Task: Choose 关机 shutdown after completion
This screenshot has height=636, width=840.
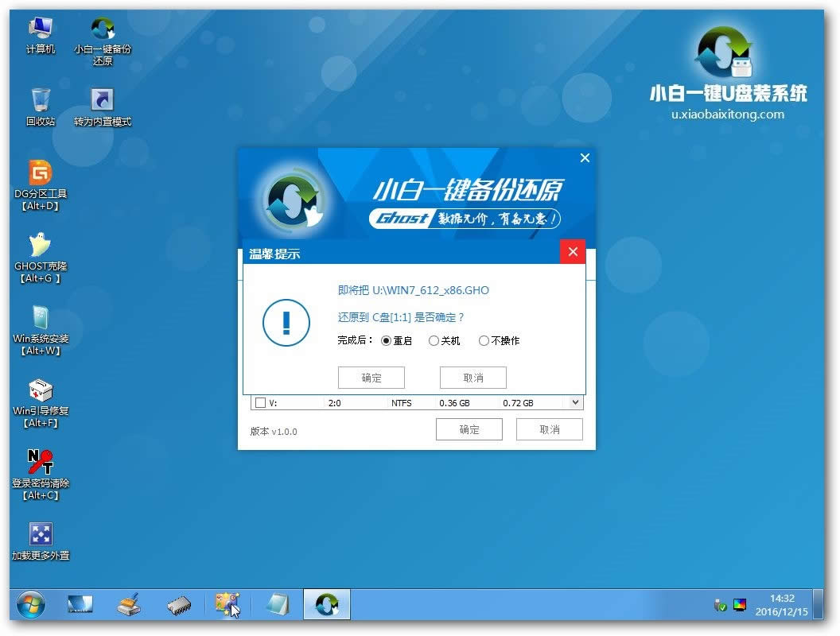Action: pos(435,340)
